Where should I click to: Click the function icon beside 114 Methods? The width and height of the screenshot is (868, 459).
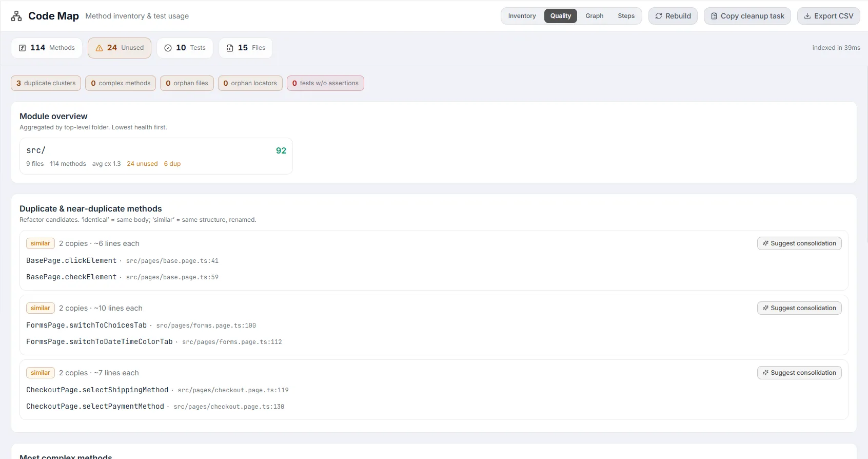click(x=23, y=48)
